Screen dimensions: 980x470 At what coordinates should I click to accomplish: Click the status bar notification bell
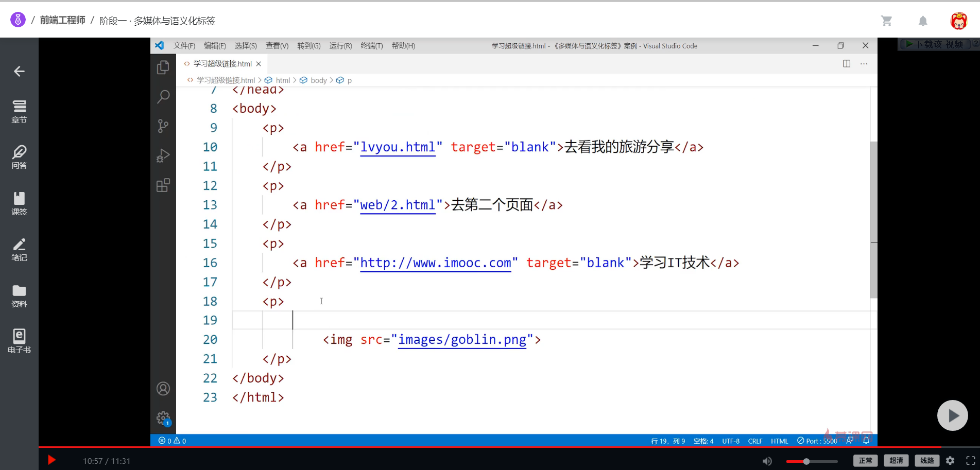point(867,441)
